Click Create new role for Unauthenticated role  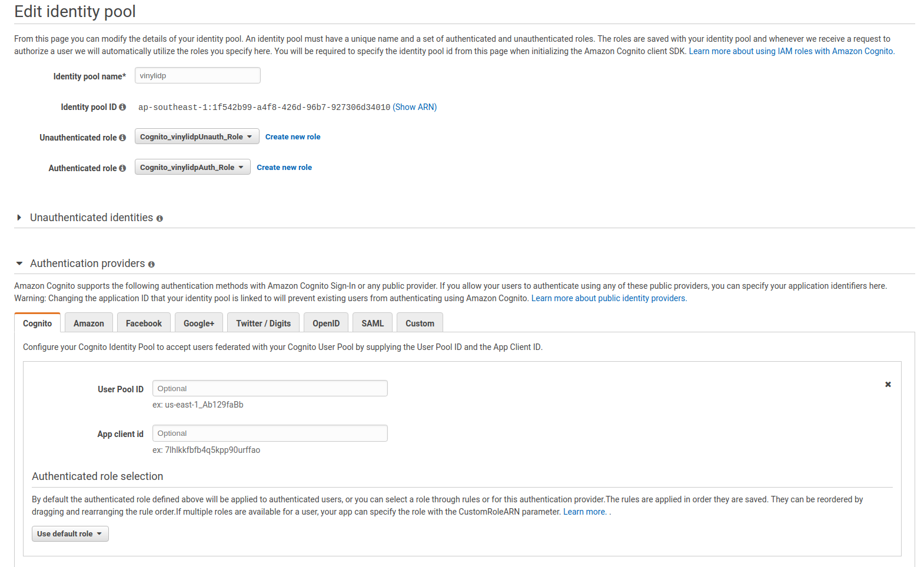click(293, 136)
